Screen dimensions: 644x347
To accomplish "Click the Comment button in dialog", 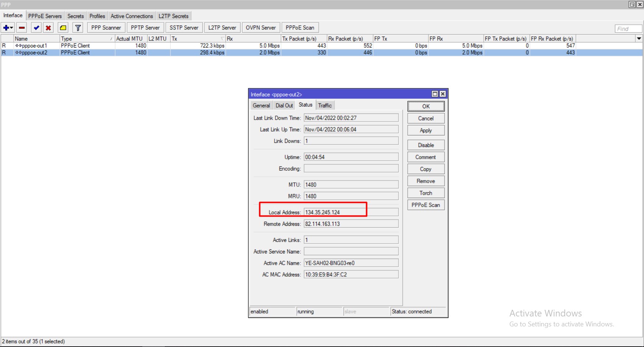I will (x=426, y=157).
